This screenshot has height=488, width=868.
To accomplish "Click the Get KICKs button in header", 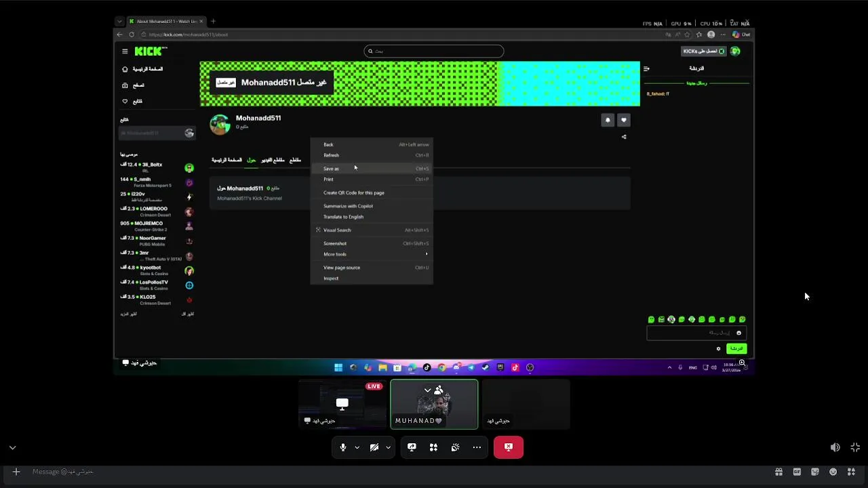I will 704,52.
